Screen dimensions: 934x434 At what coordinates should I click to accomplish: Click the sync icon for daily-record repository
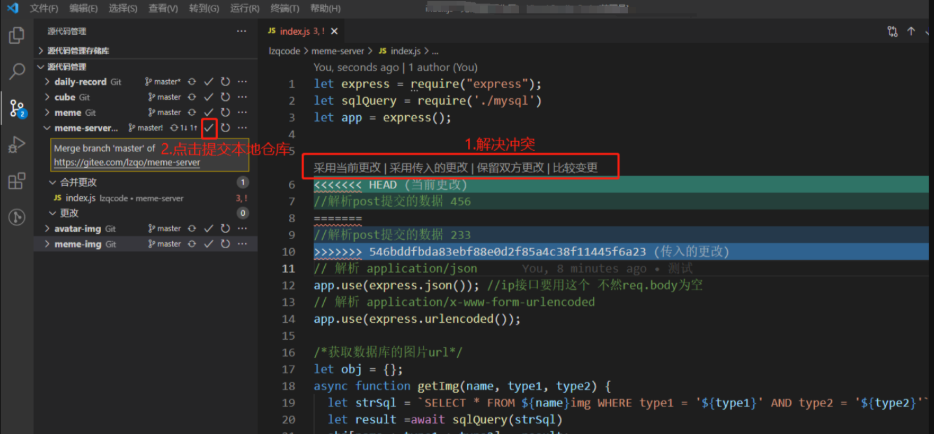point(192,82)
